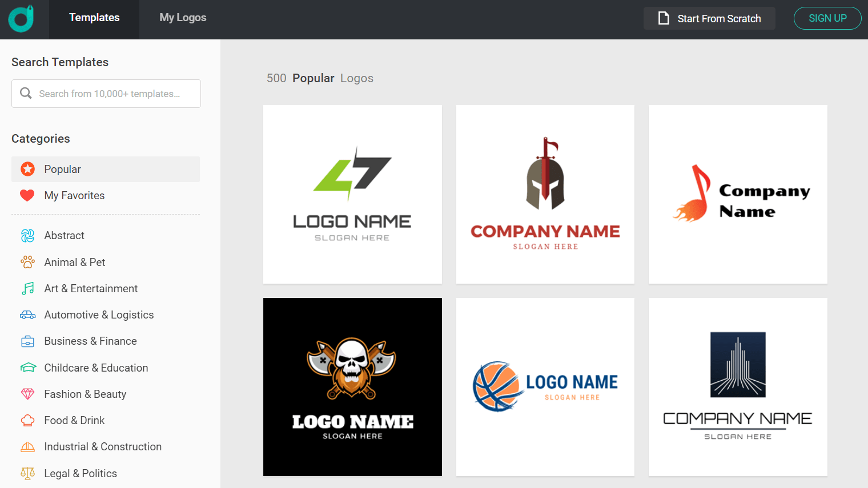Click the graduation cap icon for Childcare & Education
Screen dimensions: 868x488
point(27,368)
